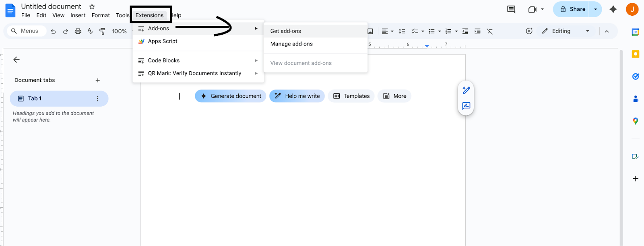644x246 pixels.
Task: Click the Generate document button
Action: coord(231,96)
